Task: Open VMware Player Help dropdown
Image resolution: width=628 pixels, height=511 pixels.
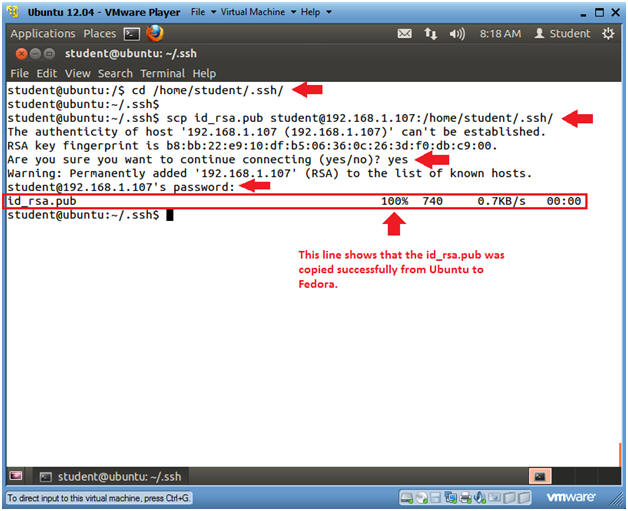Action: pos(316,12)
